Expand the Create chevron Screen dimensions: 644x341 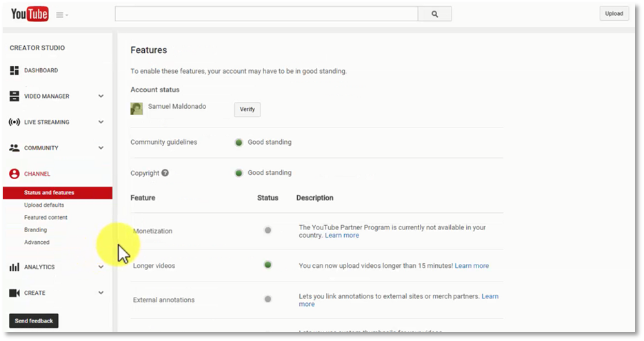point(101,293)
